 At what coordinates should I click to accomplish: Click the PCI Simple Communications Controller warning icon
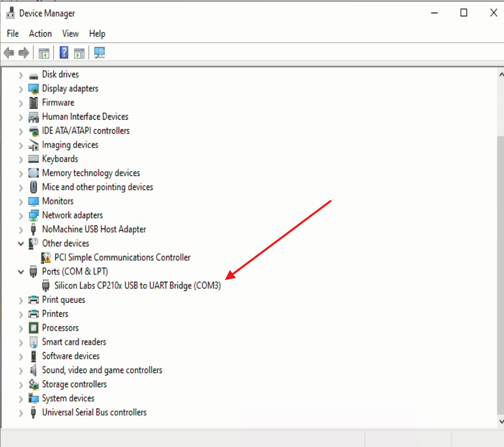46,257
